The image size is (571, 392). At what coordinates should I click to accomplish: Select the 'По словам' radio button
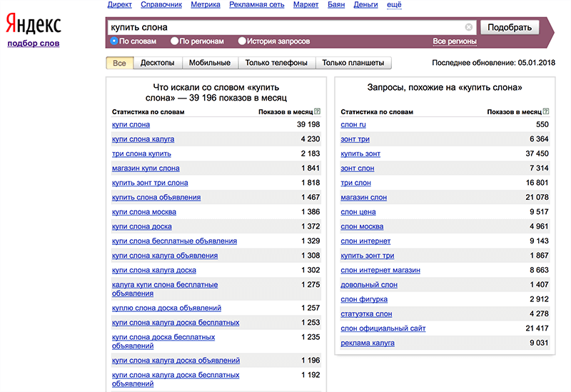[114, 41]
